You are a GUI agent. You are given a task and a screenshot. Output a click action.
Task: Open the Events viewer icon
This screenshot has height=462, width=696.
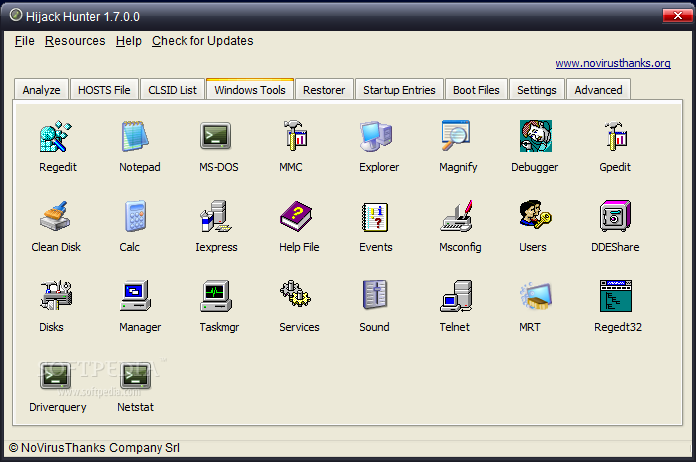pyautogui.click(x=376, y=217)
